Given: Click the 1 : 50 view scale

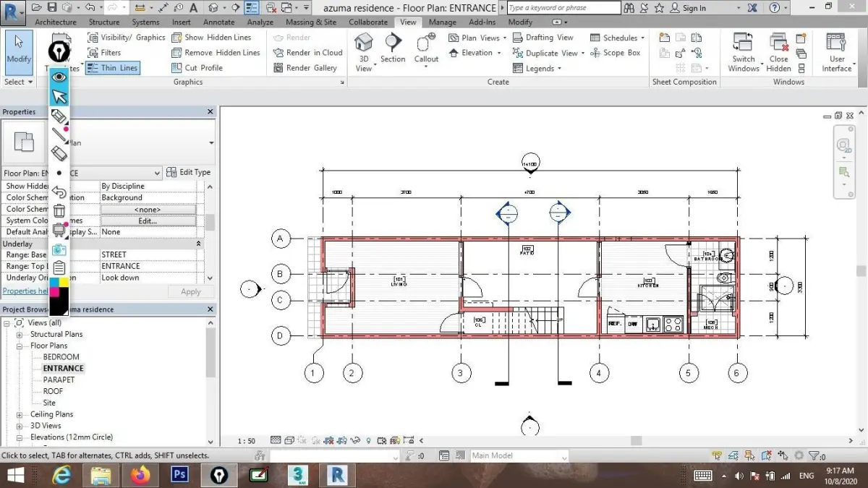Looking at the screenshot, I should [x=246, y=440].
